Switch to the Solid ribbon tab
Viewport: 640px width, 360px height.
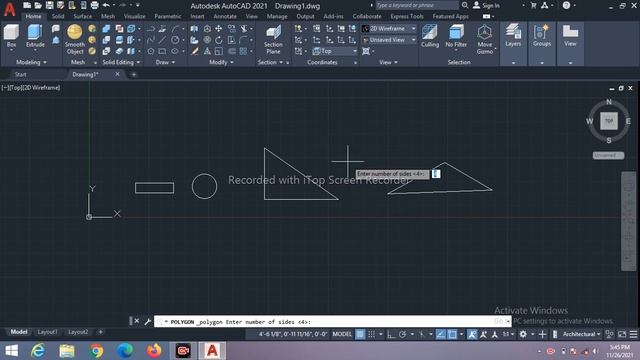point(58,16)
